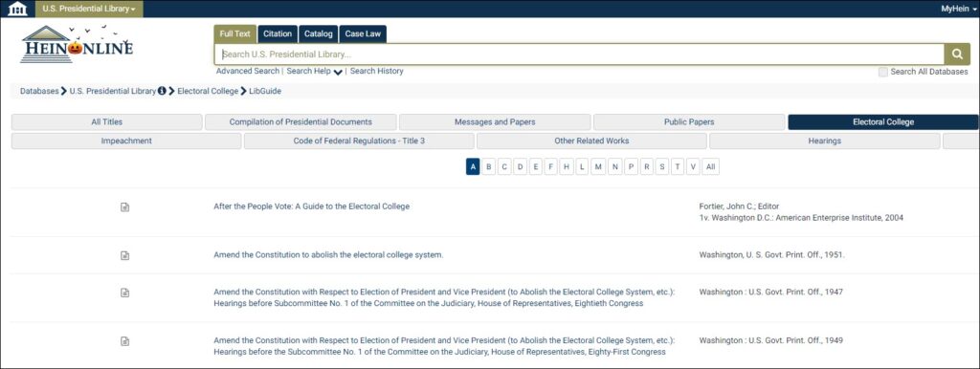Open Amend the Constitution to abolish electoral college title
The image size is (980, 369).
coord(329,254)
